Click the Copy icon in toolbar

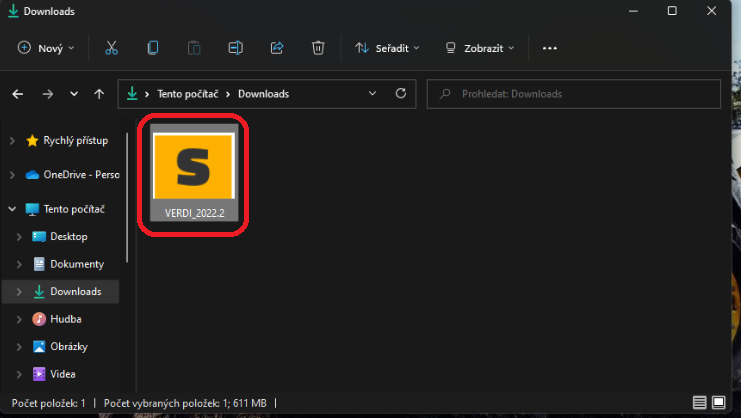pyautogui.click(x=153, y=48)
